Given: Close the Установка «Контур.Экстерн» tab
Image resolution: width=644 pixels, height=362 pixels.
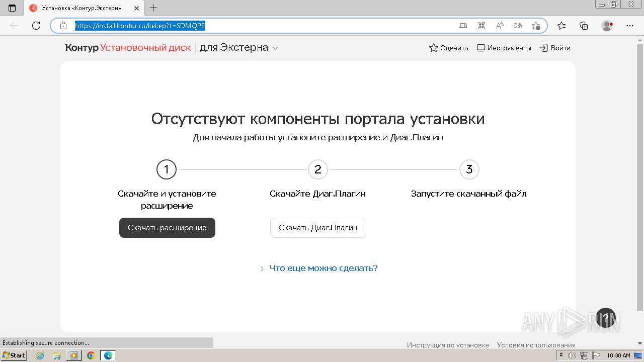Looking at the screenshot, I should [136, 8].
